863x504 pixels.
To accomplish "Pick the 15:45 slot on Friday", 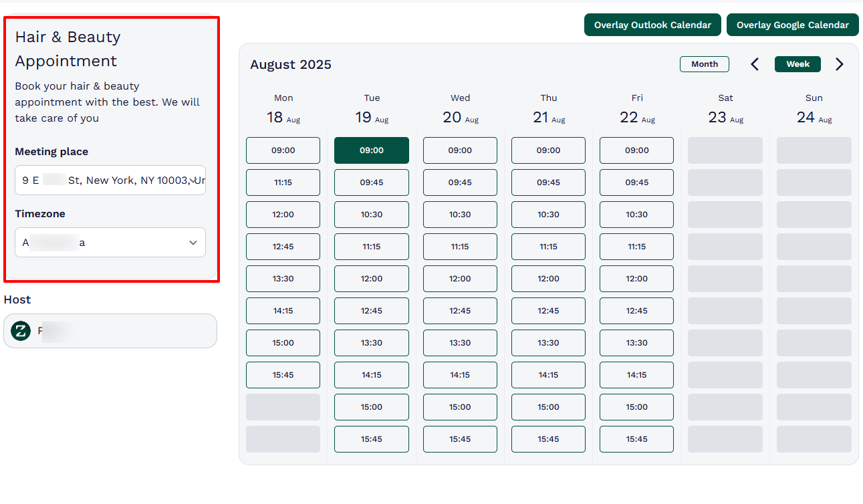I will (x=636, y=439).
